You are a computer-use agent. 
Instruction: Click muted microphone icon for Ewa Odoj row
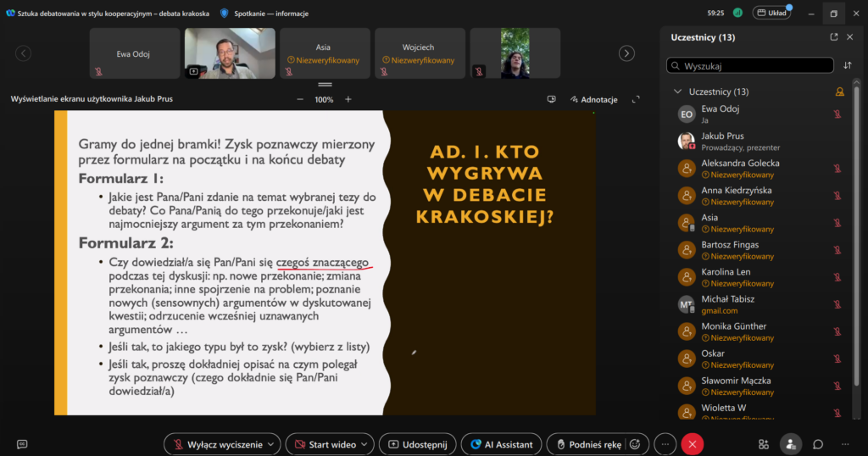[837, 114]
